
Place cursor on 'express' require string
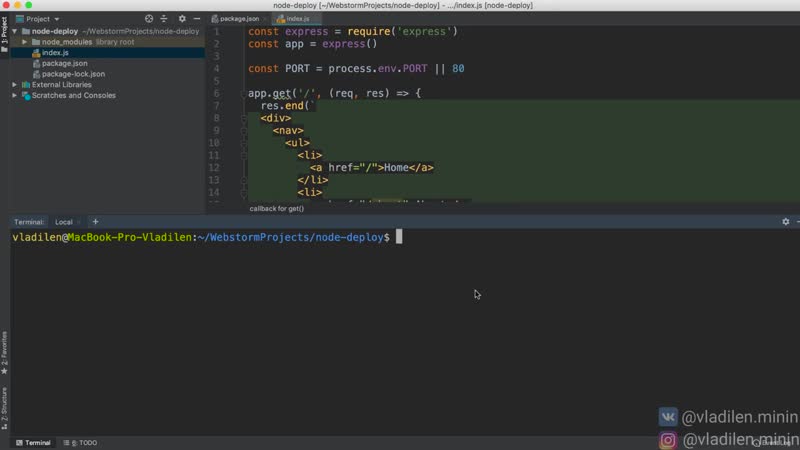point(424,31)
